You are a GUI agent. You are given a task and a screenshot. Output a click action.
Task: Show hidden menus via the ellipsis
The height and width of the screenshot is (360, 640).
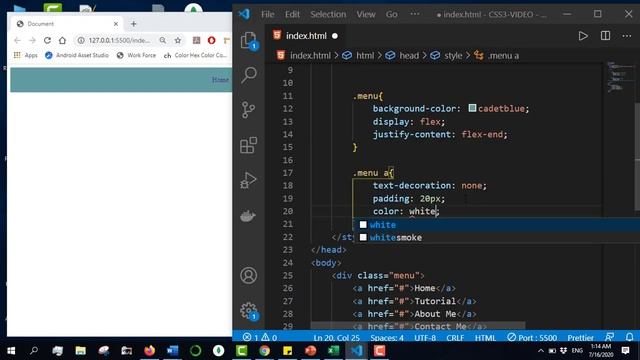click(x=415, y=14)
